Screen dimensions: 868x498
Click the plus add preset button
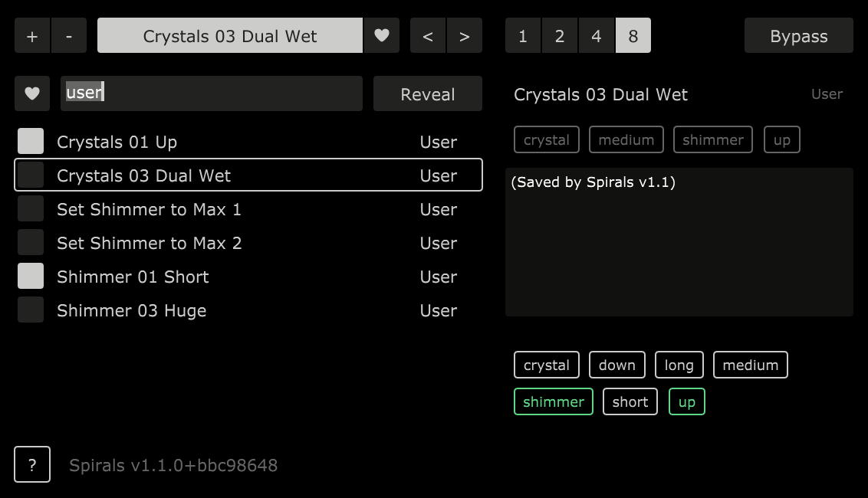tap(32, 36)
